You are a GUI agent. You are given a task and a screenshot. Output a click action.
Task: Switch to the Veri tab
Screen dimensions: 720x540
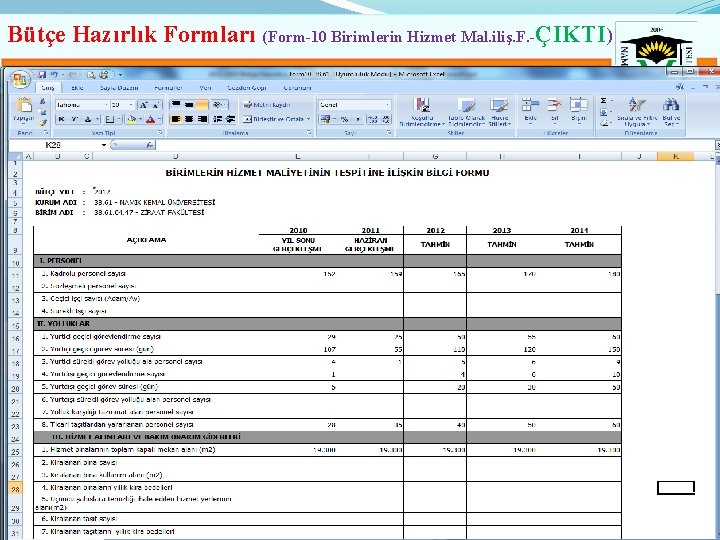click(x=205, y=88)
